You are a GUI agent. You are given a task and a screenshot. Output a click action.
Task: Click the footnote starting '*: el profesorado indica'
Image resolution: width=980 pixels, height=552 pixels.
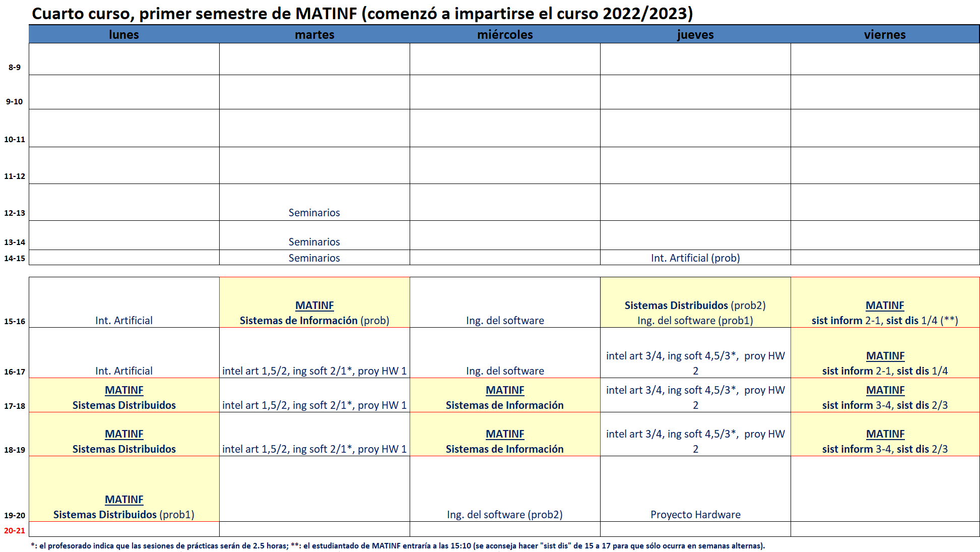pos(398,546)
